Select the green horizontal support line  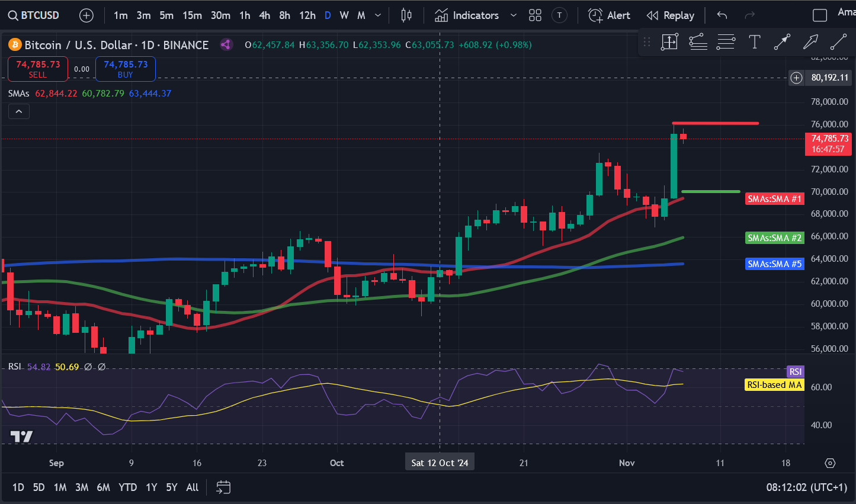tap(711, 191)
